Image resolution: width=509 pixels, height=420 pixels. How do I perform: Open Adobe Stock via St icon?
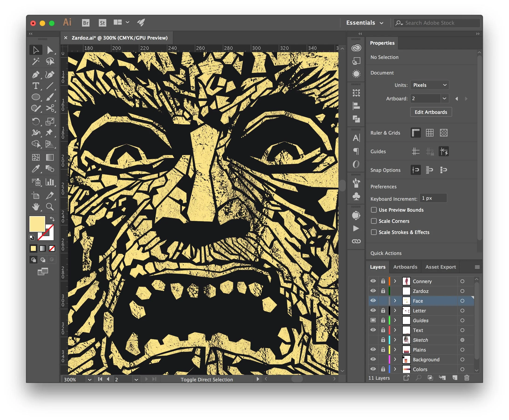pyautogui.click(x=103, y=23)
